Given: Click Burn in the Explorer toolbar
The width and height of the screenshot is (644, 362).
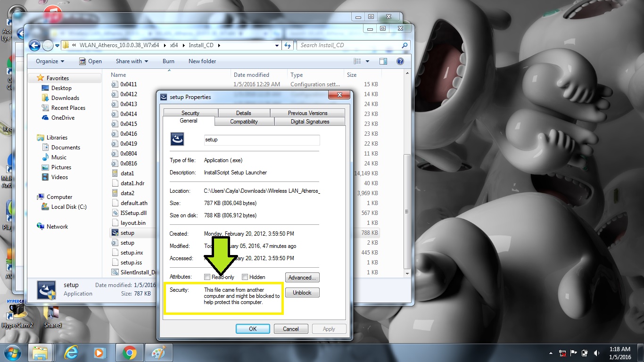Looking at the screenshot, I should tap(168, 61).
